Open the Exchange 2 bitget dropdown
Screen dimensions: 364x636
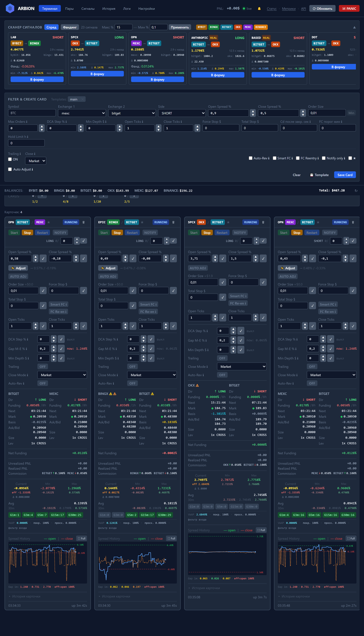[132, 113]
